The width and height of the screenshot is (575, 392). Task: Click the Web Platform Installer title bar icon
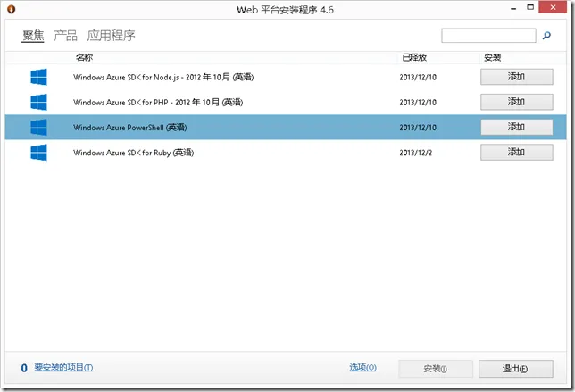point(12,9)
